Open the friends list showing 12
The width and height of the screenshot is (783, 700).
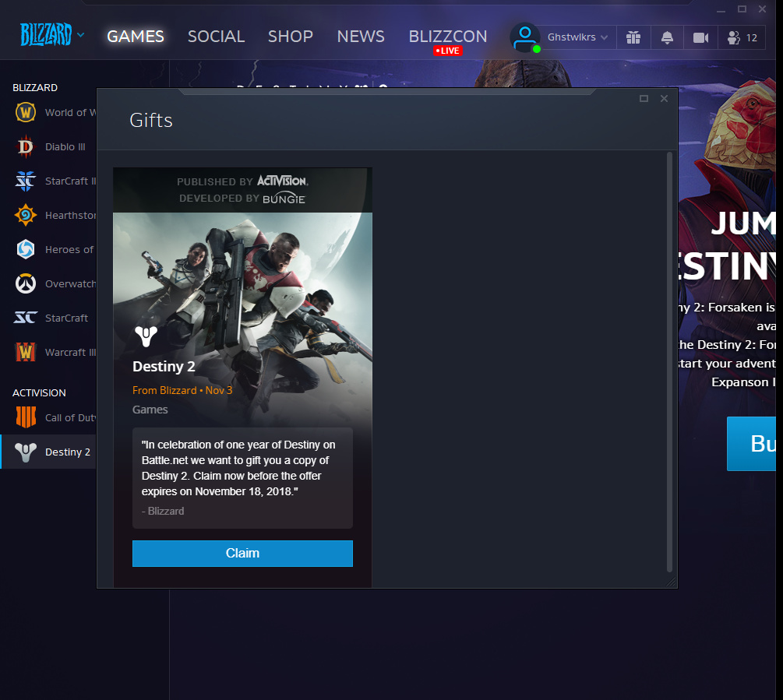(x=741, y=37)
